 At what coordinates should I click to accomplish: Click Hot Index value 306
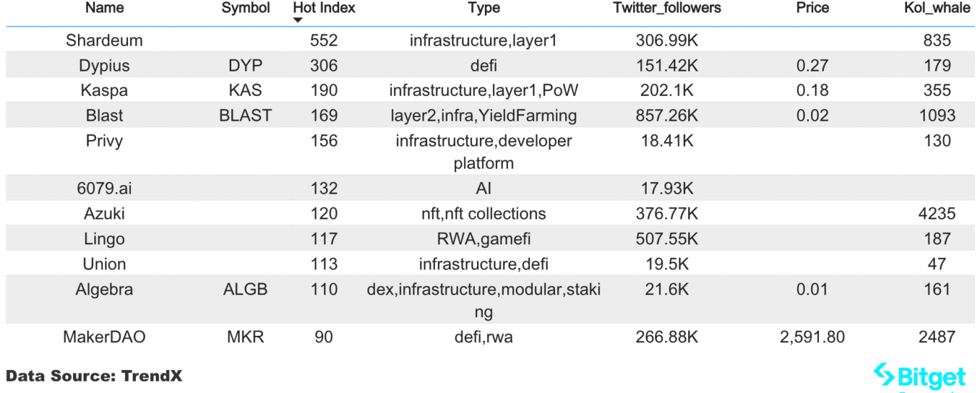pyautogui.click(x=324, y=66)
